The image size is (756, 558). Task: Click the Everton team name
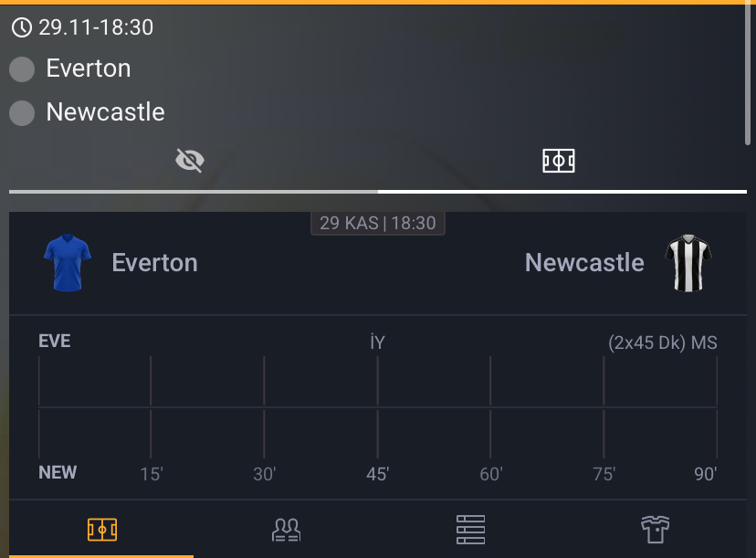pyautogui.click(x=154, y=262)
